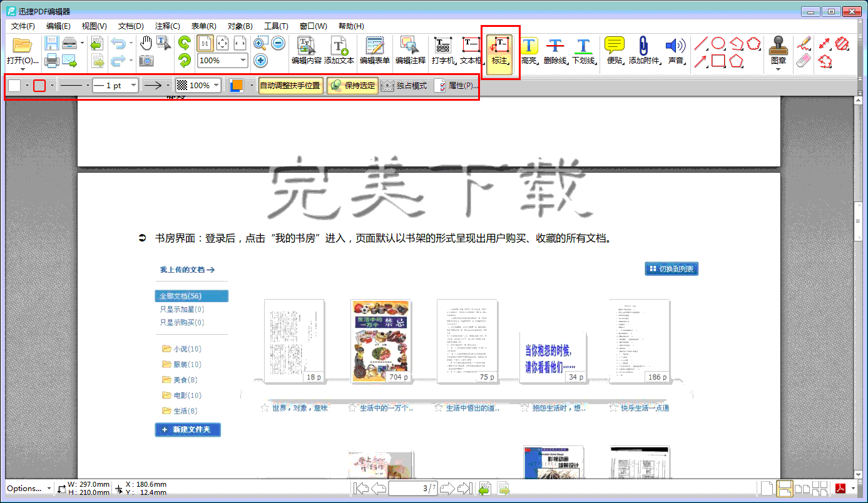Undo the last action
The width and height of the screenshot is (868, 503).
pos(118,43)
